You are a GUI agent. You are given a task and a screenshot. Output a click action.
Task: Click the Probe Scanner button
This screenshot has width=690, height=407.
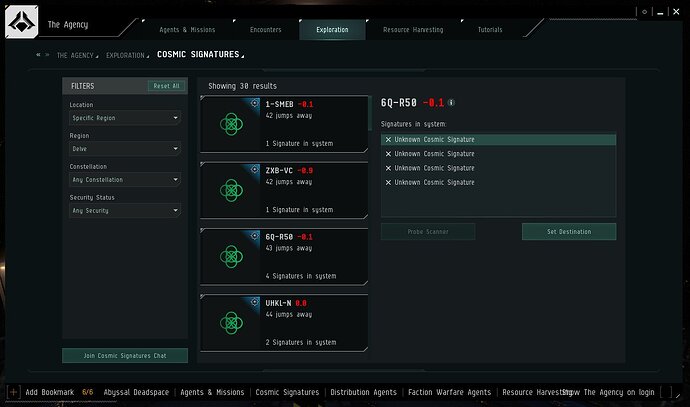pos(428,231)
